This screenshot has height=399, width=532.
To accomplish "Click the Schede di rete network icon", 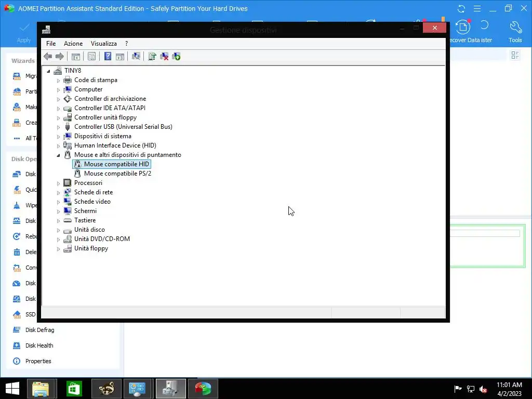I will (x=68, y=192).
